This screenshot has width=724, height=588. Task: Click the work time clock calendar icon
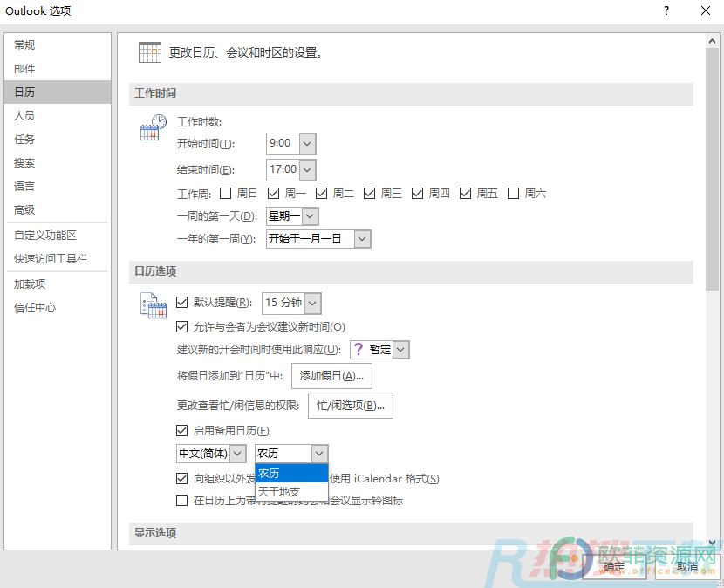[154, 127]
